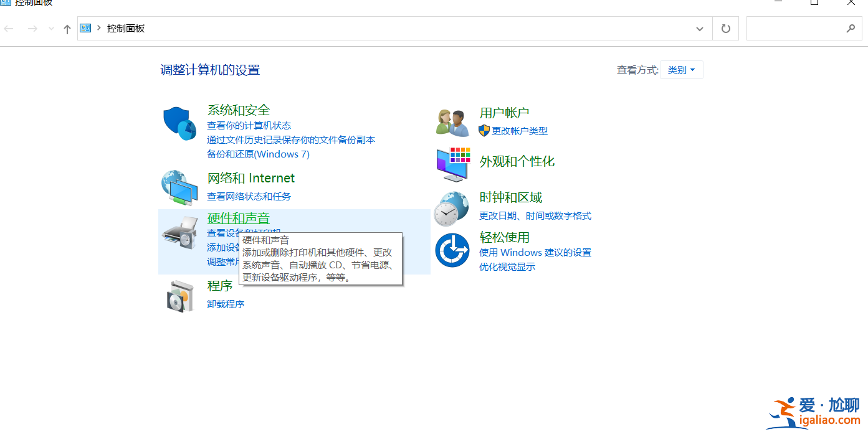Open 卸载程序 under 程序
Screen dimensions: 868x437
(225, 304)
